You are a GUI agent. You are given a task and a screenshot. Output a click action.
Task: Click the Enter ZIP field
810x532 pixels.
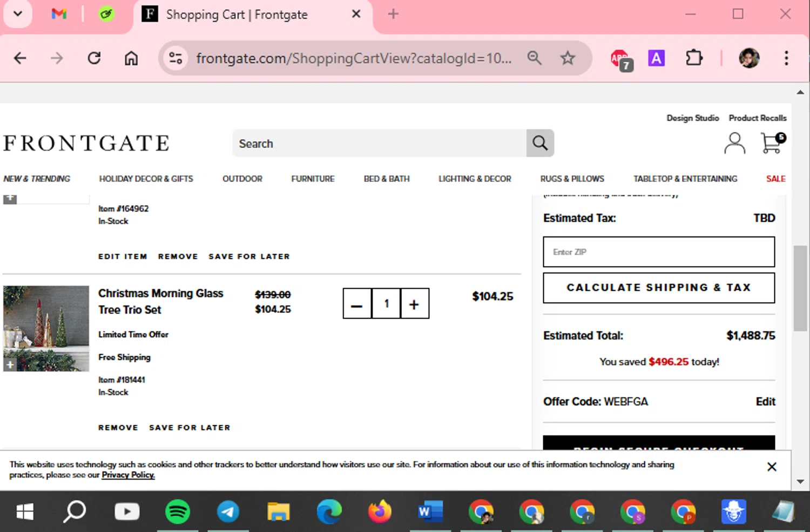659,252
